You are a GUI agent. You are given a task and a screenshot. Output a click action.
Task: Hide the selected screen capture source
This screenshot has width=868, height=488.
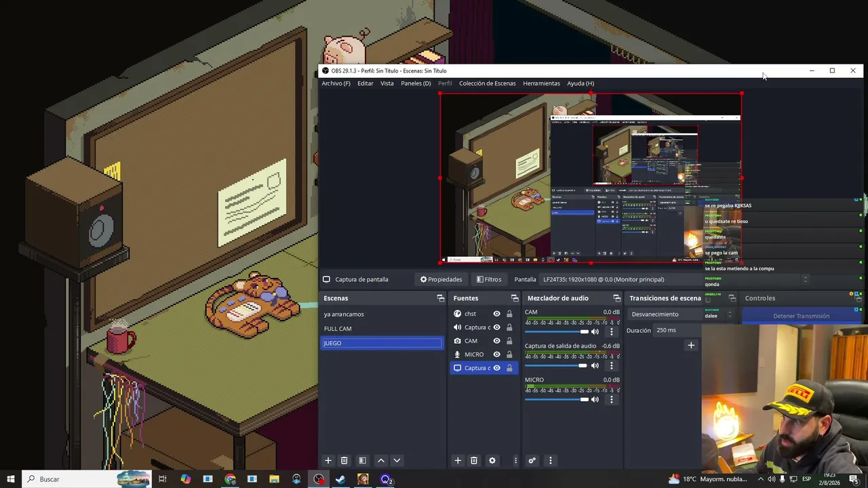coord(496,368)
